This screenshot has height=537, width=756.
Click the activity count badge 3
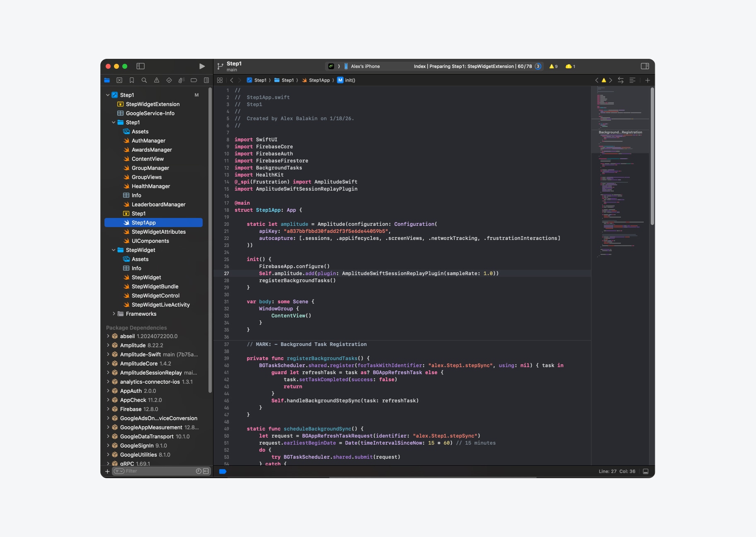[538, 66]
